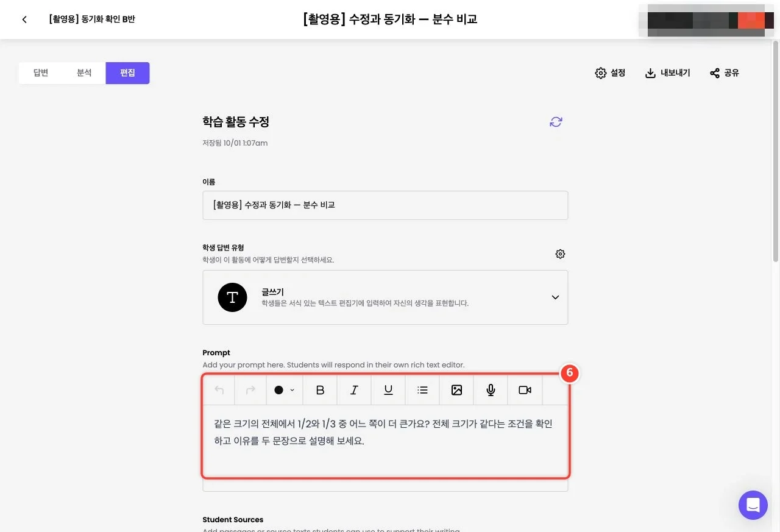Click the 이름 activity name field
Viewport: 780px width, 532px height.
coord(385,205)
